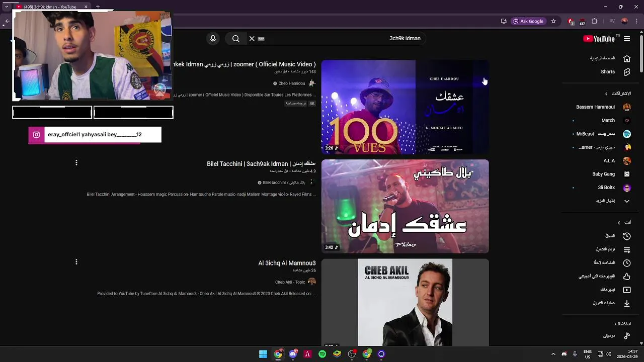
Task: Click the page vertical scrollbar
Action: [641, 54]
